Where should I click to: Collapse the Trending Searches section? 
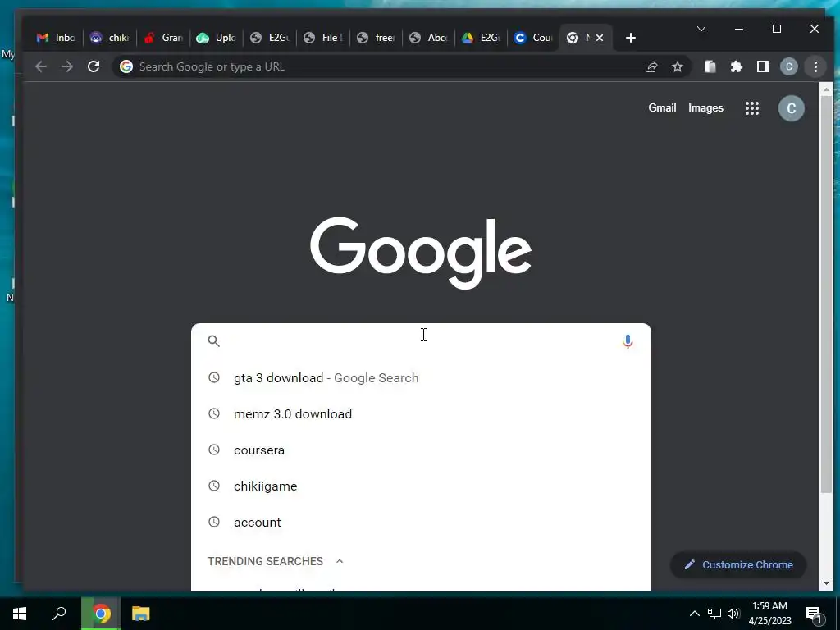340,561
